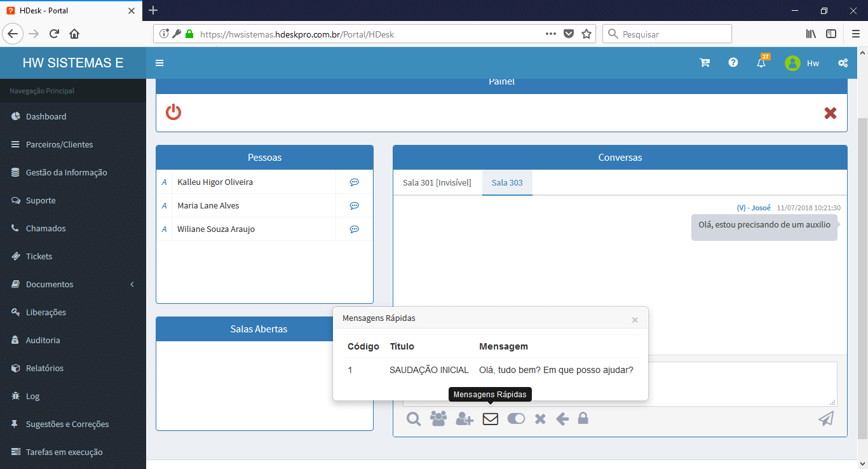868x469 pixels.
Task: Select the SAUDAÇÃO INICIAL quick message
Action: pyautogui.click(x=429, y=370)
